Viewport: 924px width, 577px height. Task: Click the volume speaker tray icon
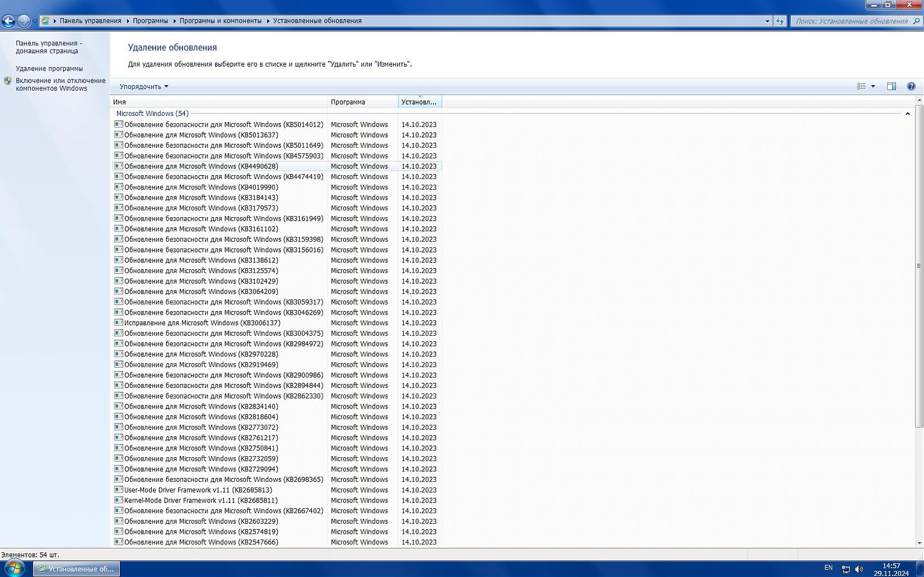[x=859, y=569]
